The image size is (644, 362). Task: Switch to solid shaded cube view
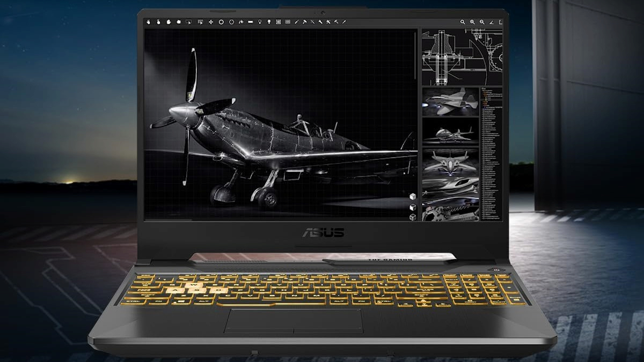(x=413, y=197)
